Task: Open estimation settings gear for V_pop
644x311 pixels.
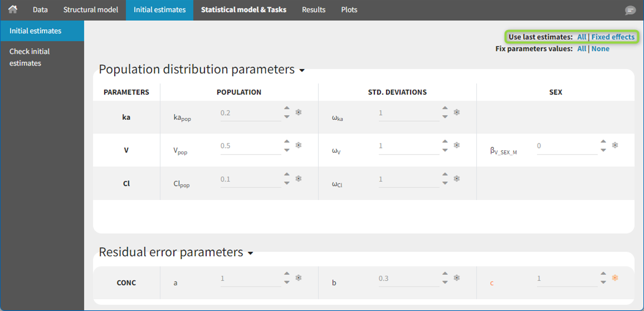Action: (299, 145)
